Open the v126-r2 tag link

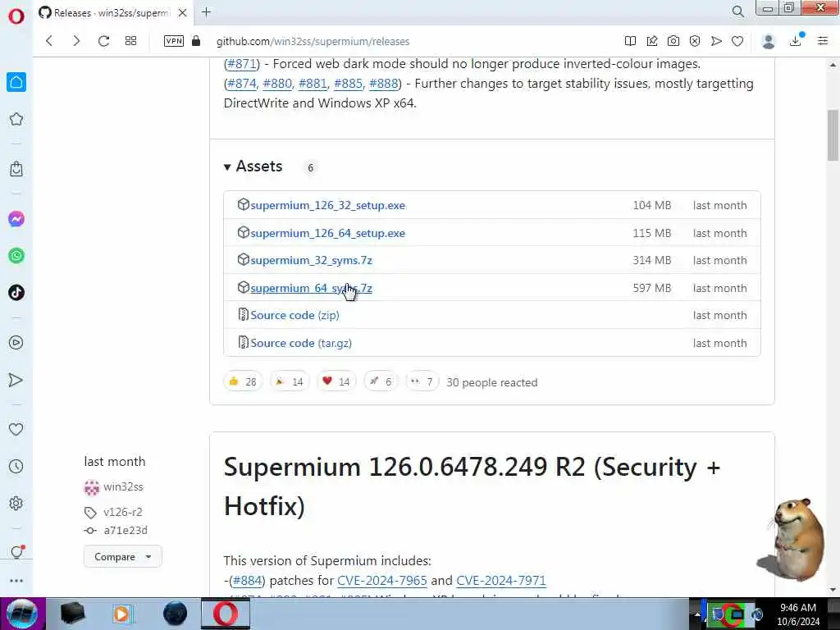(123, 512)
